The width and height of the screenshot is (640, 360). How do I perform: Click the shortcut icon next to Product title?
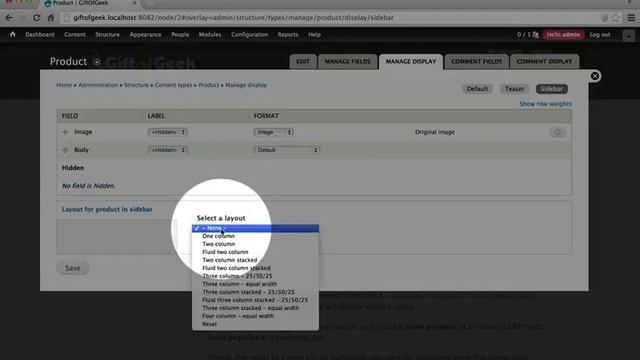coord(97,62)
